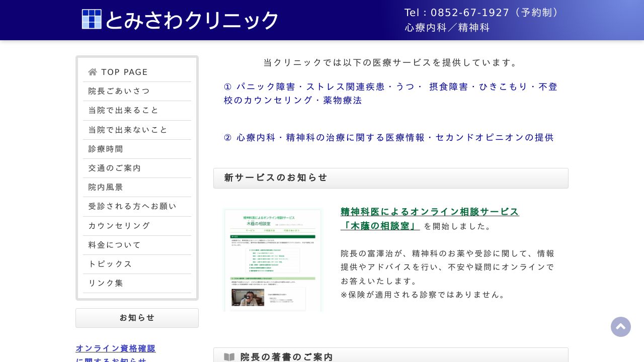Viewport: 644px width, 362px height.
Task: Click the home icon beside TOP PAGE
Action: pyautogui.click(x=93, y=72)
